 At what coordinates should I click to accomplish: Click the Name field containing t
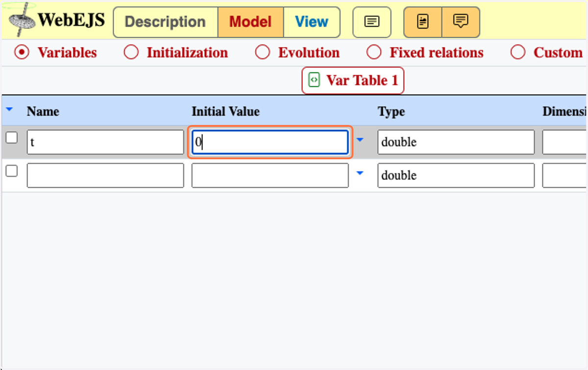point(105,142)
